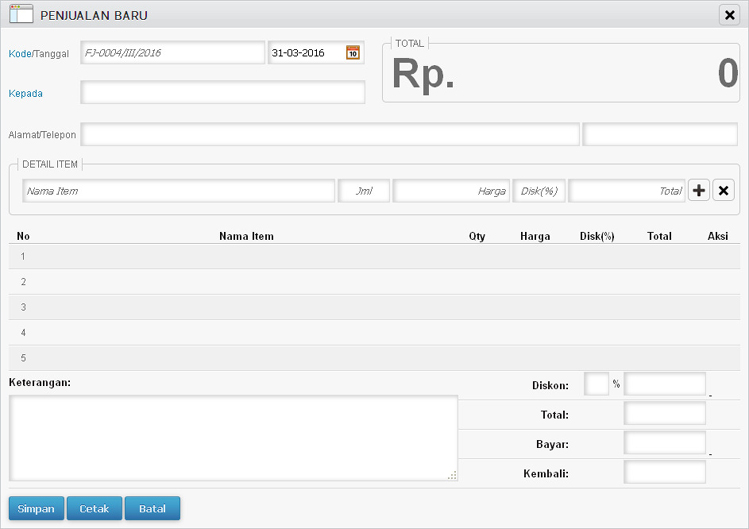Click the Cetak button
Image resolution: width=749 pixels, height=529 pixels.
coord(94,508)
